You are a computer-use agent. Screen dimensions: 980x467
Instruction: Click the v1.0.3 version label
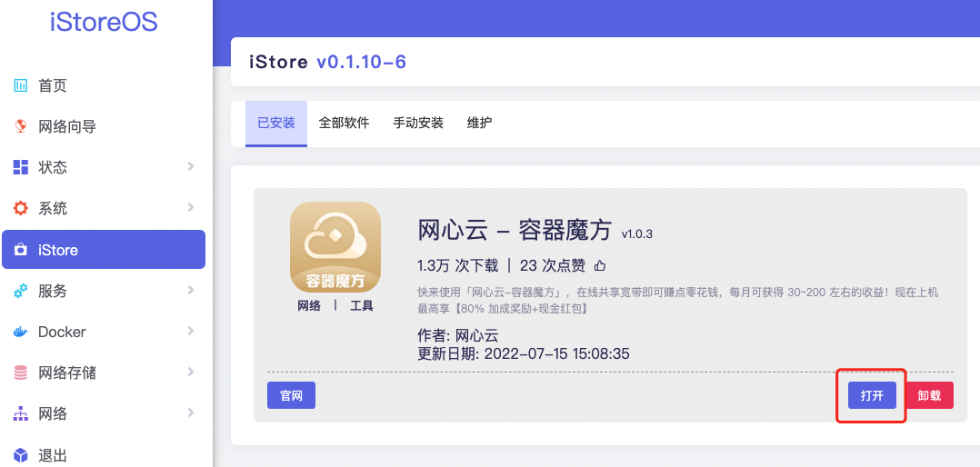[637, 234]
